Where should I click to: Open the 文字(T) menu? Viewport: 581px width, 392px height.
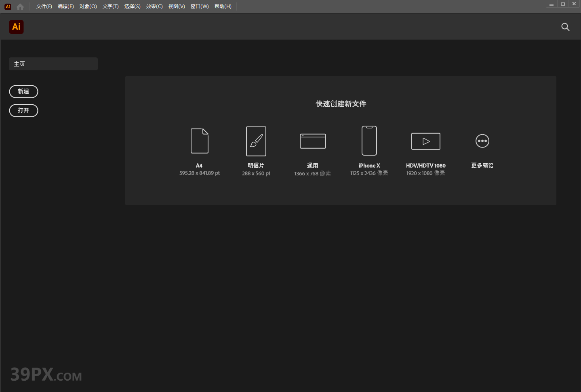coord(111,6)
